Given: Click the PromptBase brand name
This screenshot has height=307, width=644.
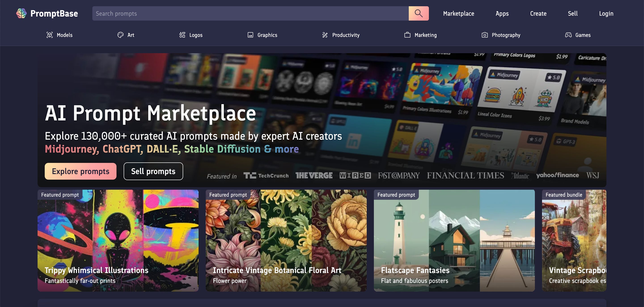Looking at the screenshot, I should coord(54,13).
